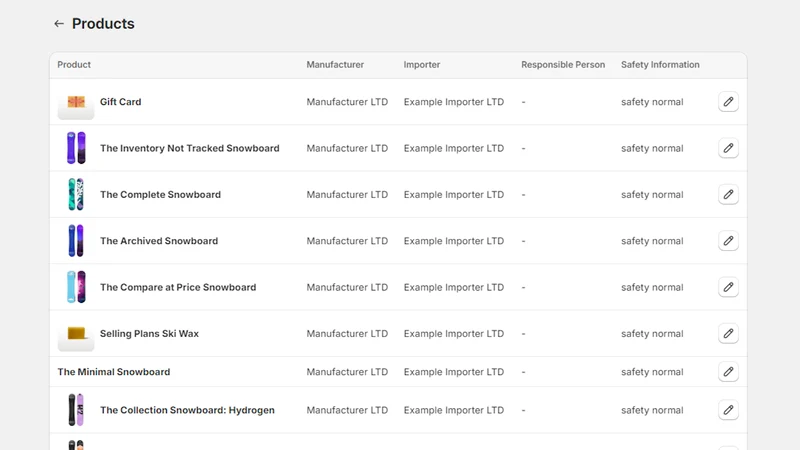Screen dimensions: 800x450
Task: Open editor for The Minimal Snowboard
Action: (728, 371)
